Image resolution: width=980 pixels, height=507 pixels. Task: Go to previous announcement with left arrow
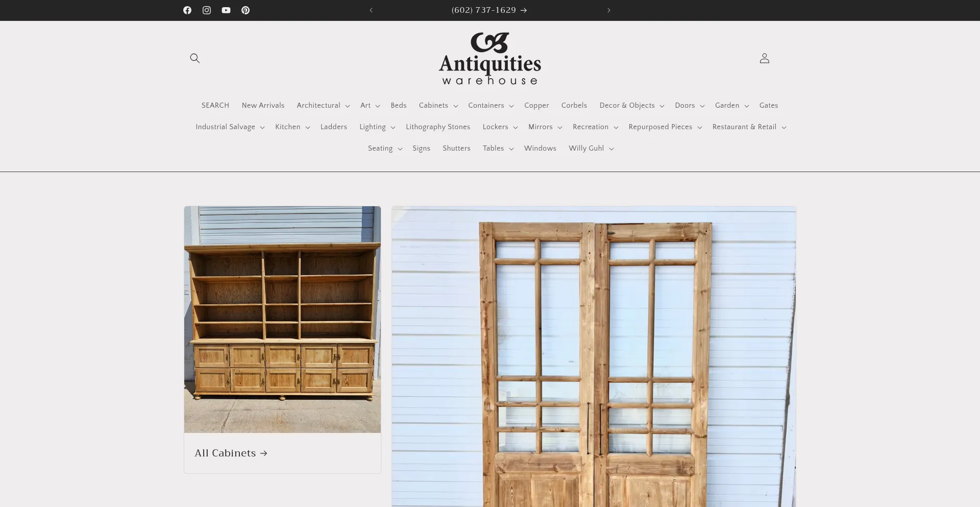tap(371, 10)
